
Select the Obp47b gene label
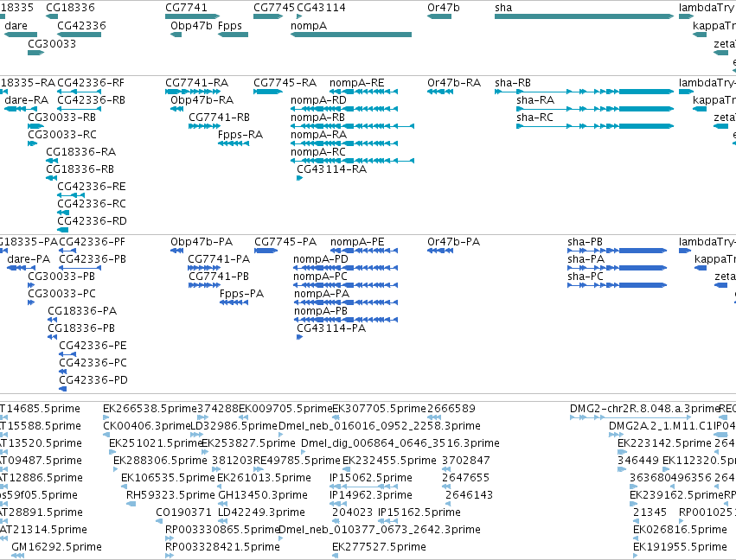[x=191, y=25]
